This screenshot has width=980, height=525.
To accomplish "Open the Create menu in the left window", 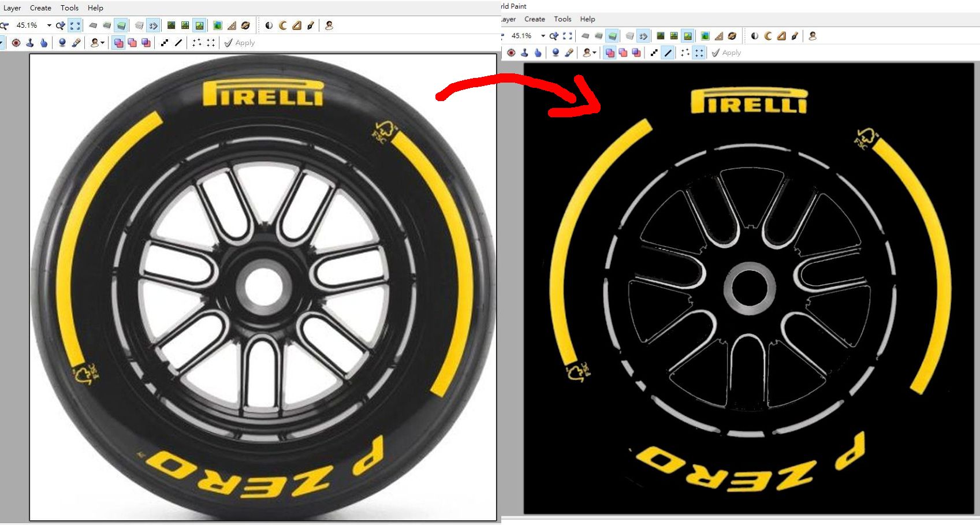I will [40, 8].
